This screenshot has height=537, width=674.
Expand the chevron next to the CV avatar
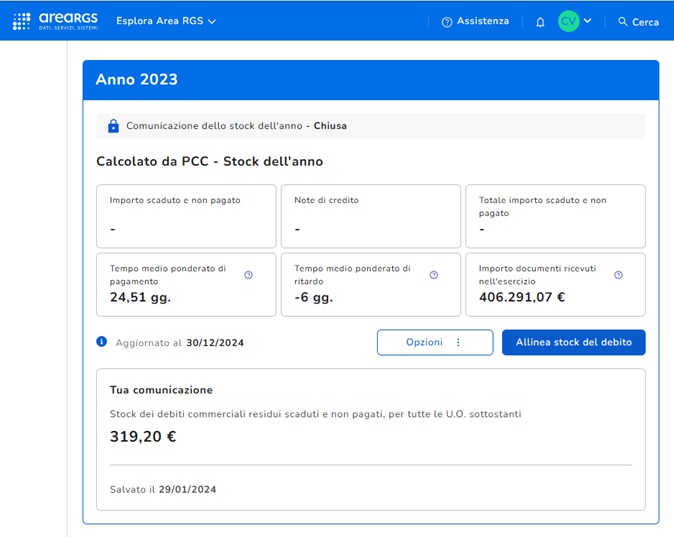point(588,21)
